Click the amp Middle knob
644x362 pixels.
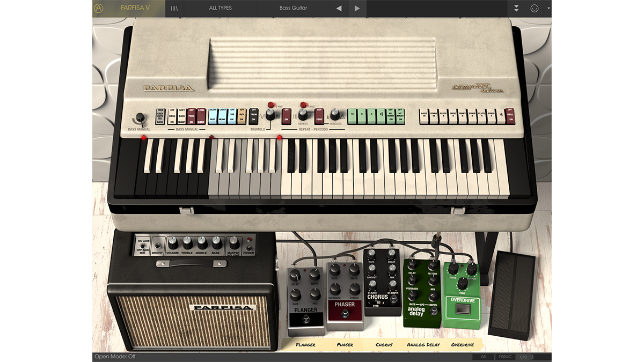coord(202,242)
